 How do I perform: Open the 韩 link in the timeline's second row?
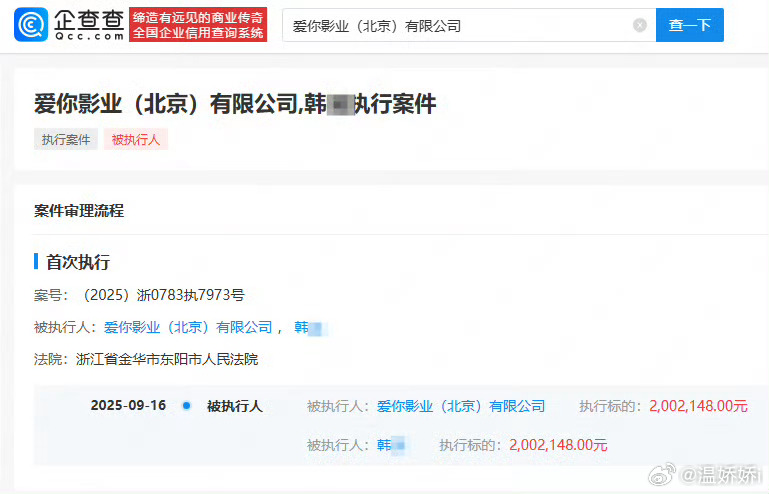coord(390,445)
